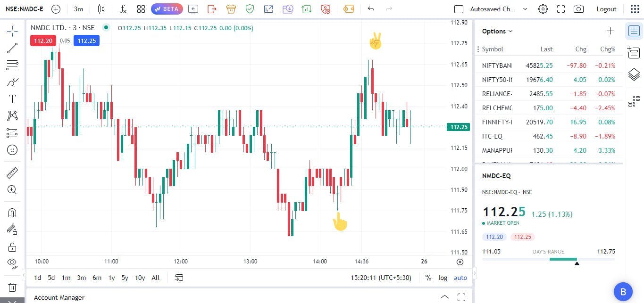Select the 1d time range
The width and height of the screenshot is (644, 303).
(38, 278)
